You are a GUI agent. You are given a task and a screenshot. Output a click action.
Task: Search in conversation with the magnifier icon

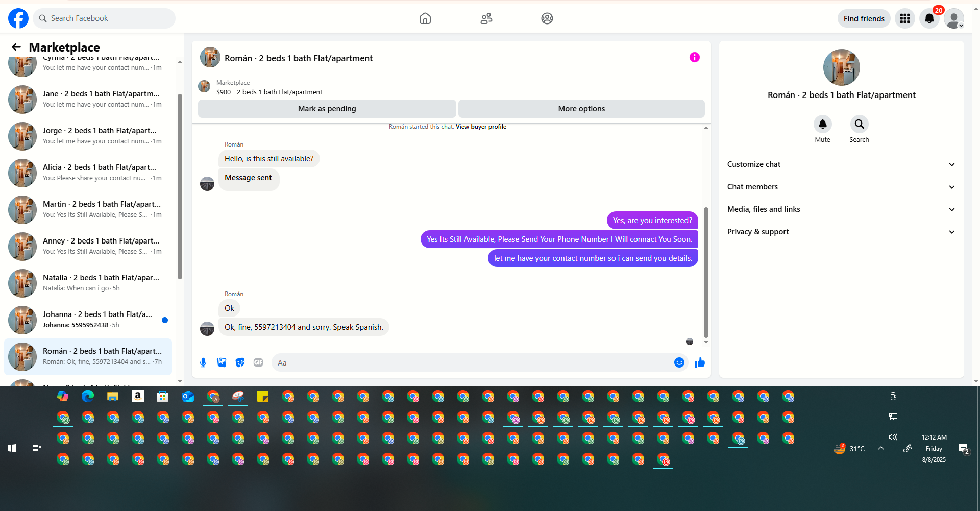click(860, 124)
